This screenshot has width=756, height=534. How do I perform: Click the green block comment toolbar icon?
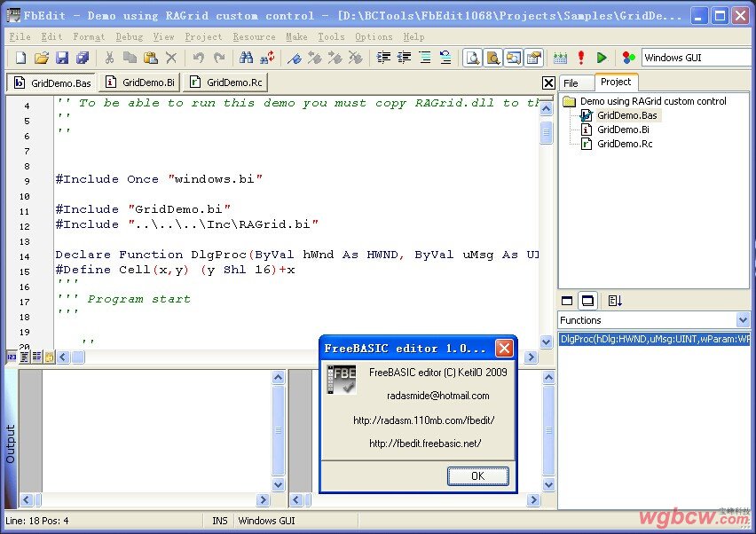click(x=425, y=58)
